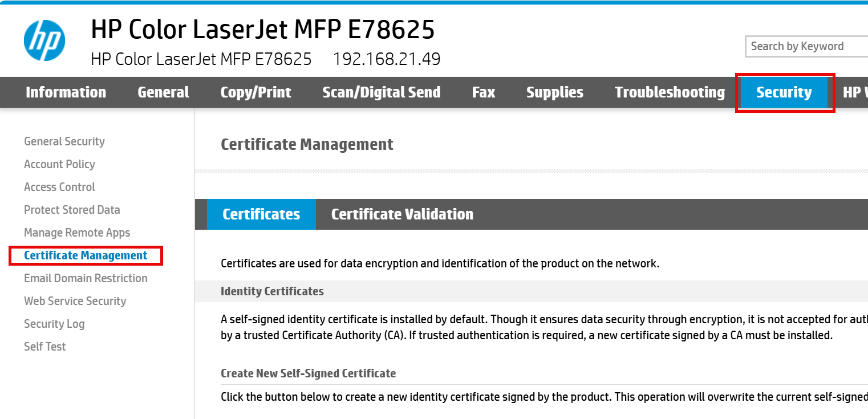Open the Information tab
Image resolution: width=868 pixels, height=419 pixels.
66,92
